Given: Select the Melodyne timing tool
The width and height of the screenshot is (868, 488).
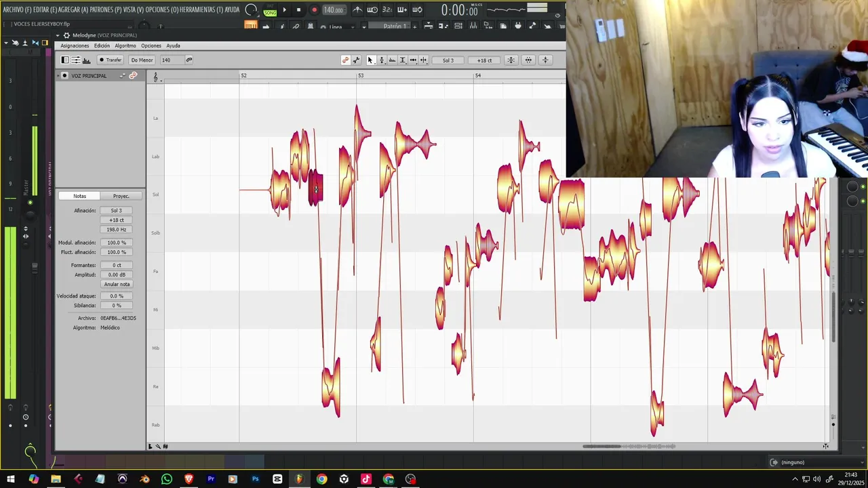Looking at the screenshot, I should coord(413,60).
